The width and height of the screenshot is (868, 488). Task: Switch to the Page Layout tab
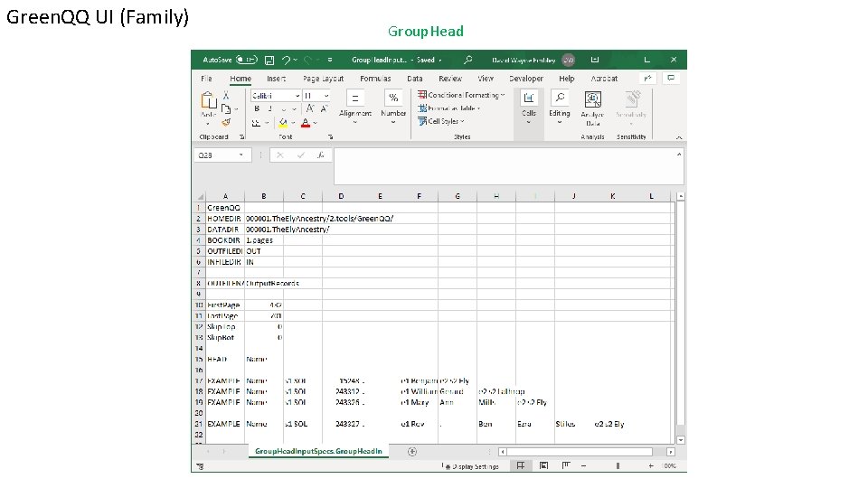point(323,79)
